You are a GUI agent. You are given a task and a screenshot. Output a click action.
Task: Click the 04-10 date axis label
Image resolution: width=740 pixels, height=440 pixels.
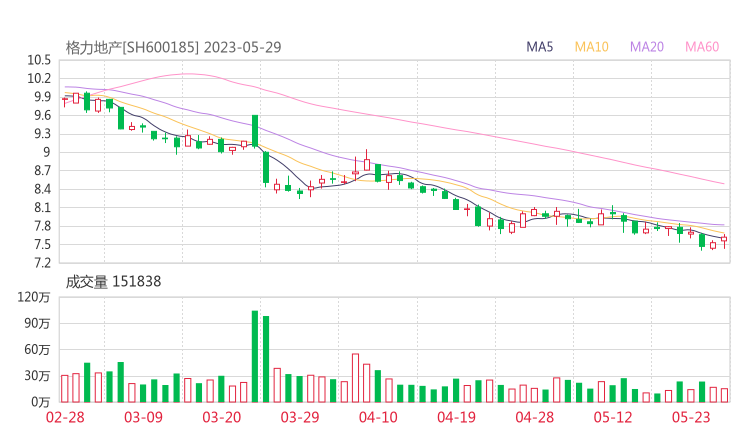tap(378, 417)
